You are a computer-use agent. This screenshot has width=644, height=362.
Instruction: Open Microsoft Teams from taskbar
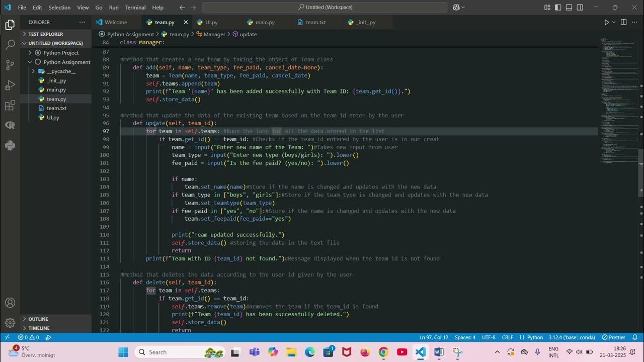pyautogui.click(x=254, y=352)
